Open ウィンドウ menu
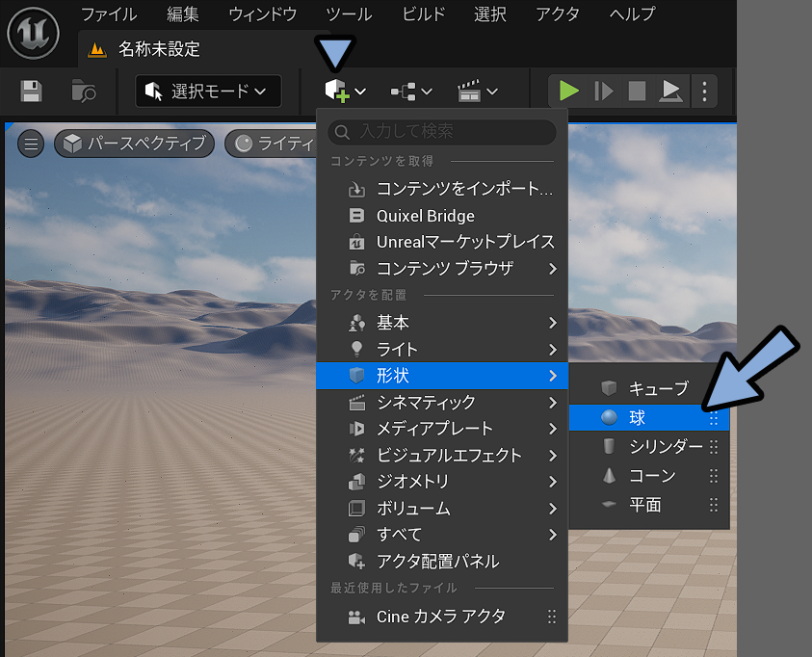Viewport: 812px width, 657px height. [x=263, y=14]
